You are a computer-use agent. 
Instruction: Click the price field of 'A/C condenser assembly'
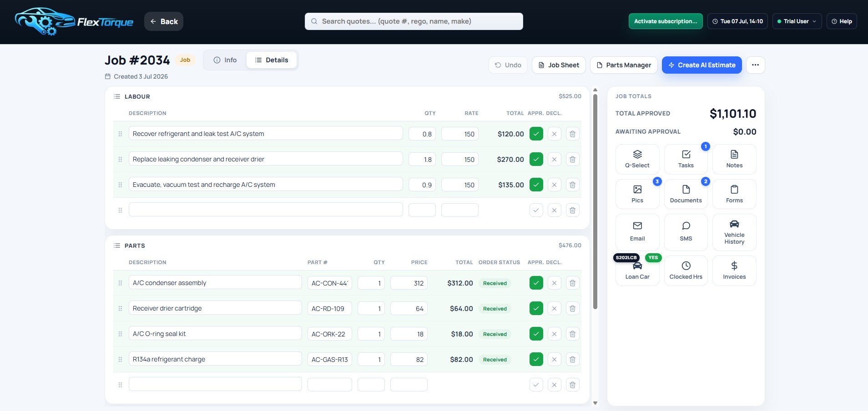click(x=409, y=283)
